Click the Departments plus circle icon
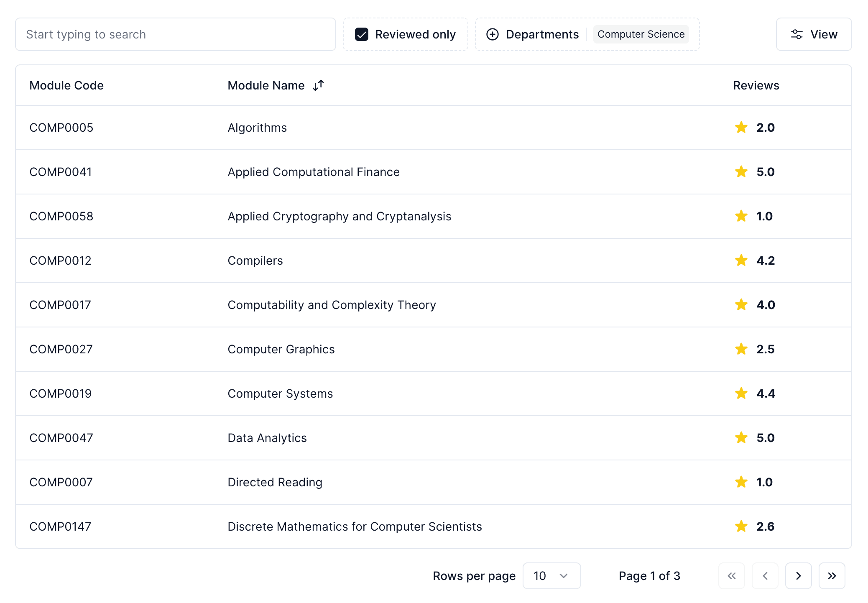 pyautogui.click(x=493, y=34)
